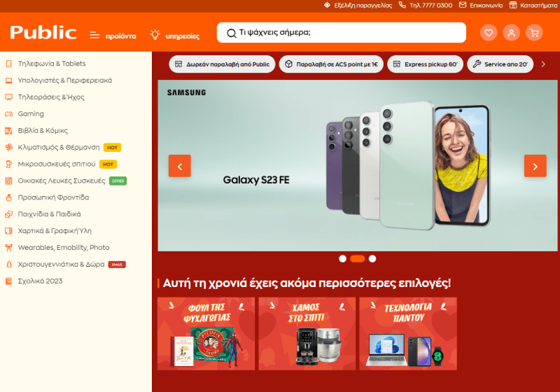Open the shopping cart icon
560x392 pixels.
click(534, 33)
